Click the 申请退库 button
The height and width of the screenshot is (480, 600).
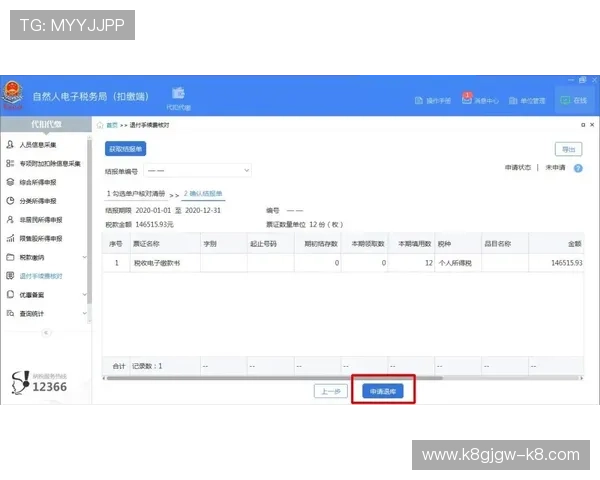click(x=383, y=391)
